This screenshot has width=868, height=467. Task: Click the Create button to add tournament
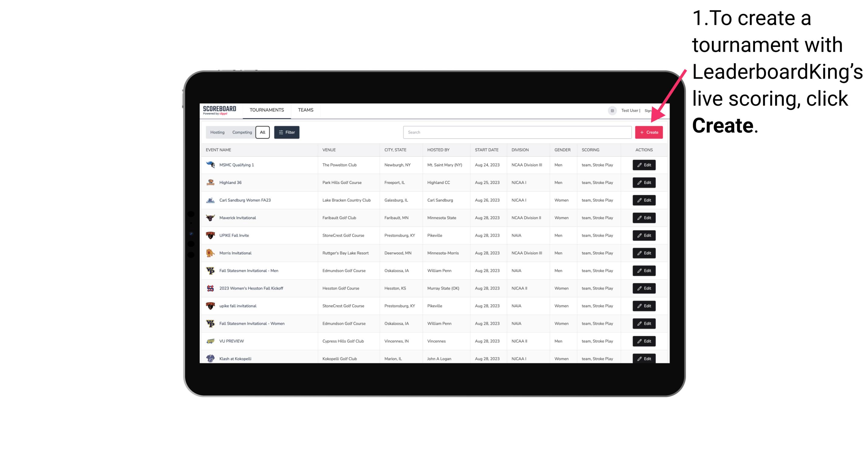(649, 132)
